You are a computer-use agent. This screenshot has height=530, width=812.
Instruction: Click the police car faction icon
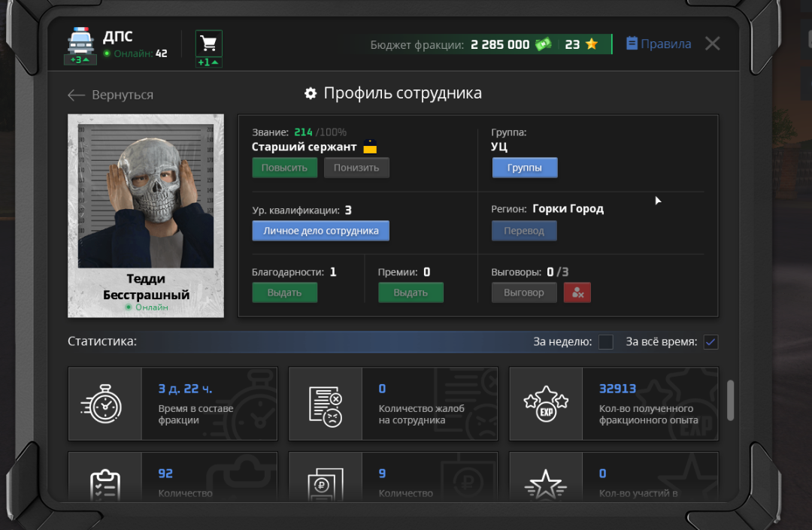pyautogui.click(x=80, y=40)
